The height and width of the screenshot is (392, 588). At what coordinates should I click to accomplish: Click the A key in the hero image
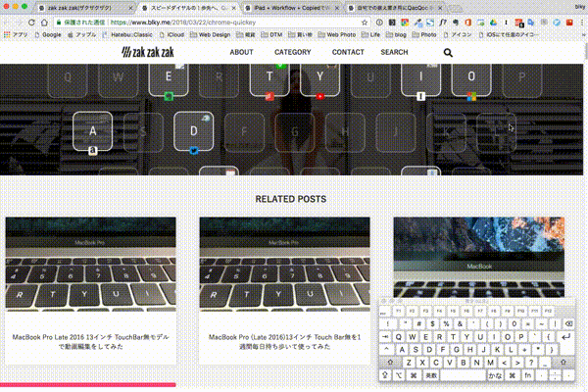point(93,131)
